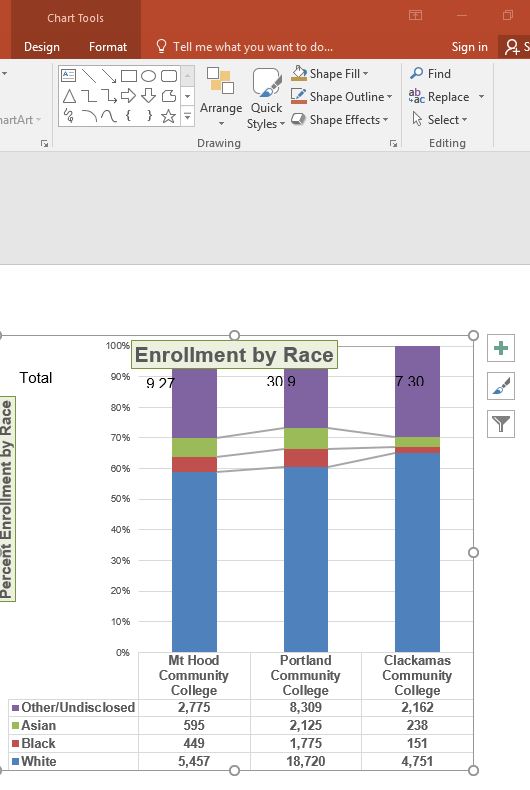Select the Scribble shape

pyautogui.click(x=69, y=116)
